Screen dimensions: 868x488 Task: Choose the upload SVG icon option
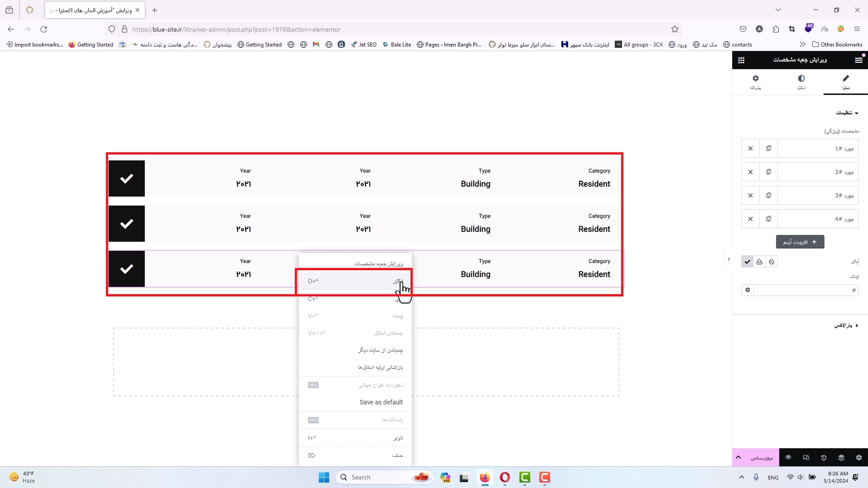pos(759,261)
